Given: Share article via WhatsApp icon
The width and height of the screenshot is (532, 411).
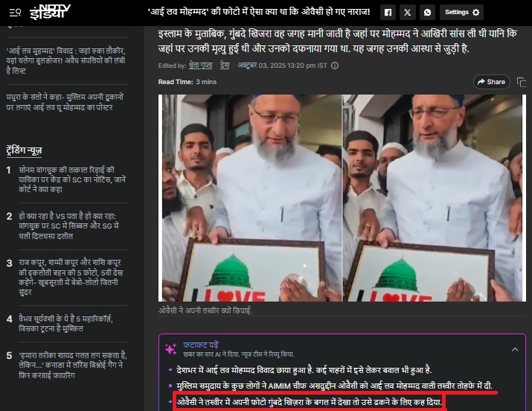Looking at the screenshot, I should pos(427,13).
